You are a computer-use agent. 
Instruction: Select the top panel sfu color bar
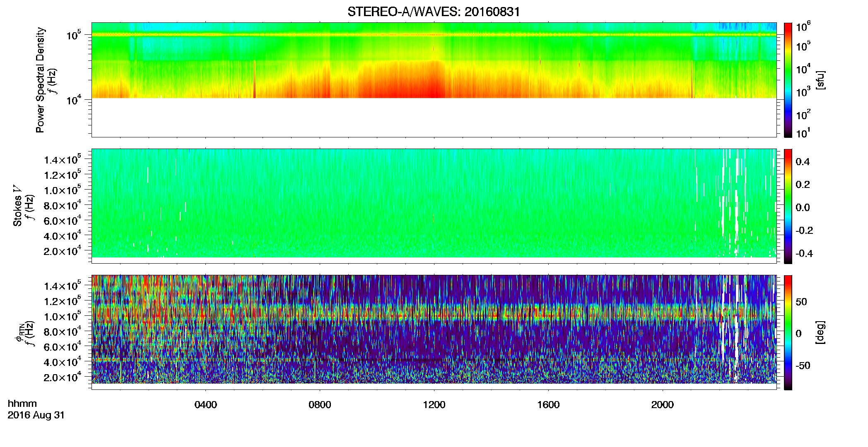[788, 80]
